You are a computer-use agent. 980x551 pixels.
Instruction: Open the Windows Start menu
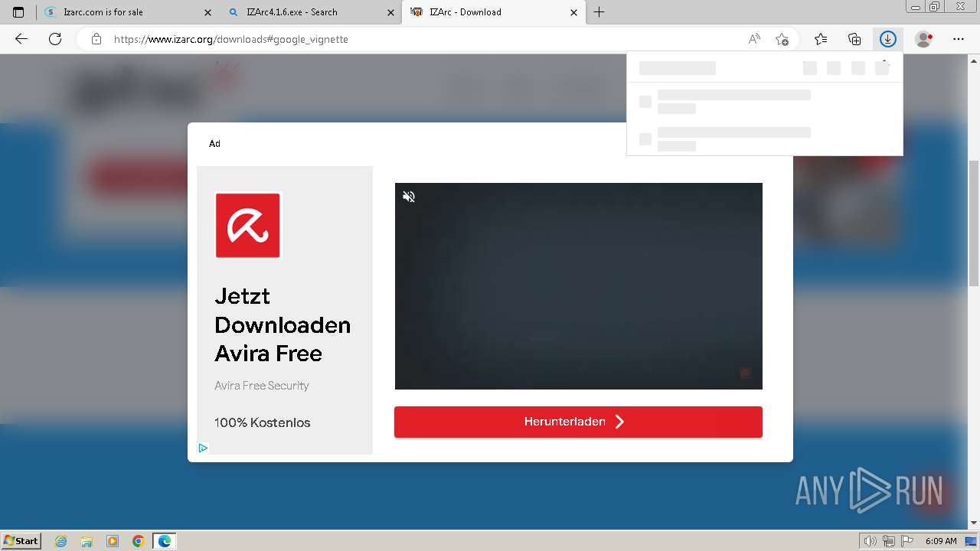click(x=21, y=541)
